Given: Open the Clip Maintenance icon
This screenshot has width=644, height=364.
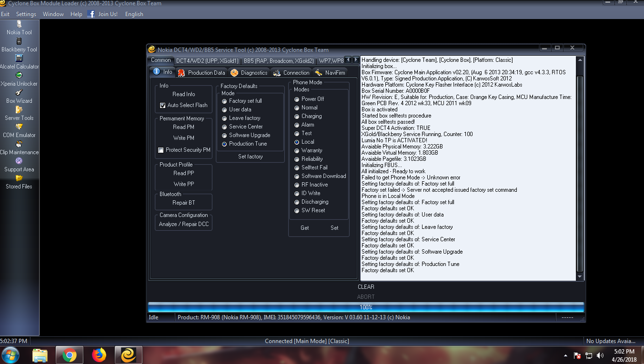Looking at the screenshot, I should coord(19,144).
